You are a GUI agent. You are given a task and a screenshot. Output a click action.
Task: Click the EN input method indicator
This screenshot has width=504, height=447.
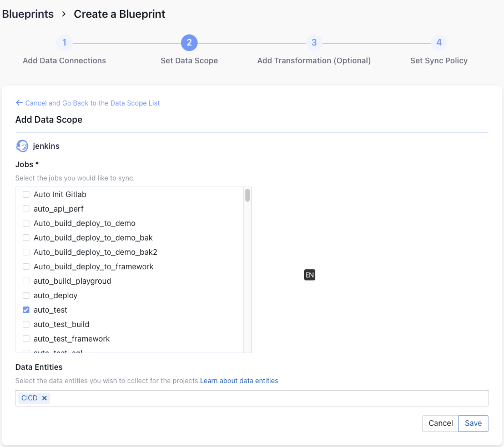pos(309,274)
